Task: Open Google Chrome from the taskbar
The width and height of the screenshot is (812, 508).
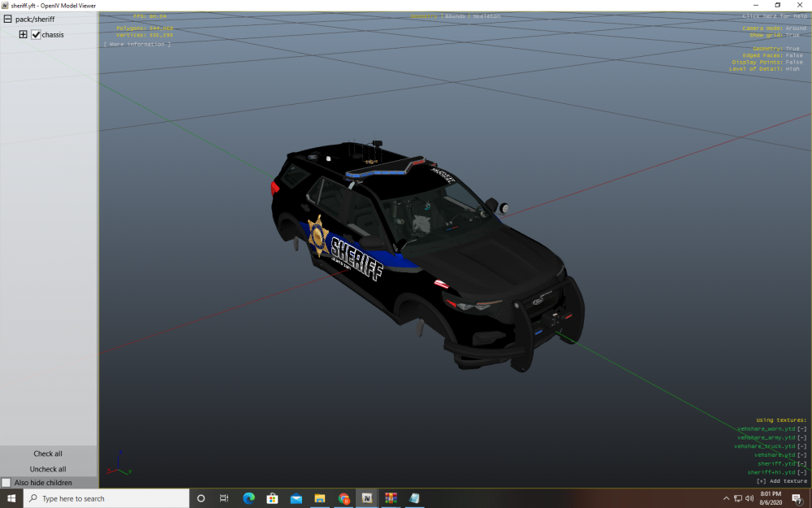Action: click(x=343, y=499)
